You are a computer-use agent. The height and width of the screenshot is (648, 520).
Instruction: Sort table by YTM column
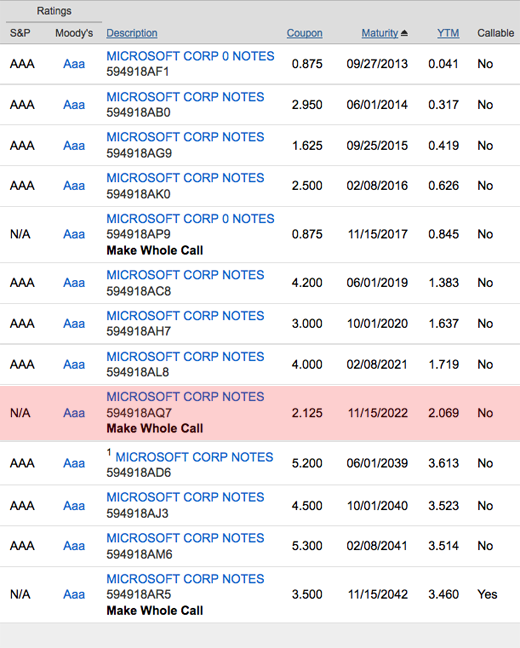[x=448, y=33]
